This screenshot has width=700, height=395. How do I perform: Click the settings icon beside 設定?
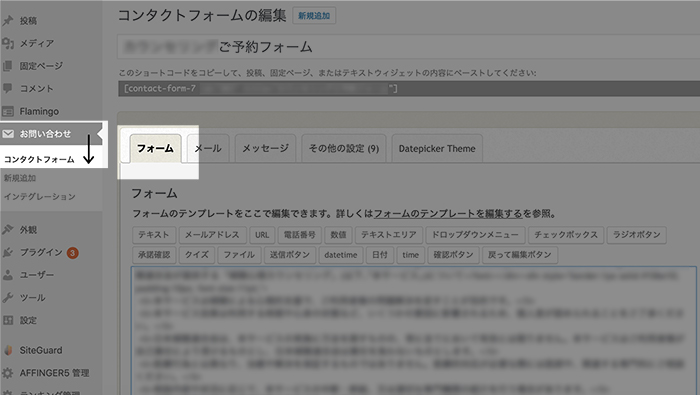point(8,320)
